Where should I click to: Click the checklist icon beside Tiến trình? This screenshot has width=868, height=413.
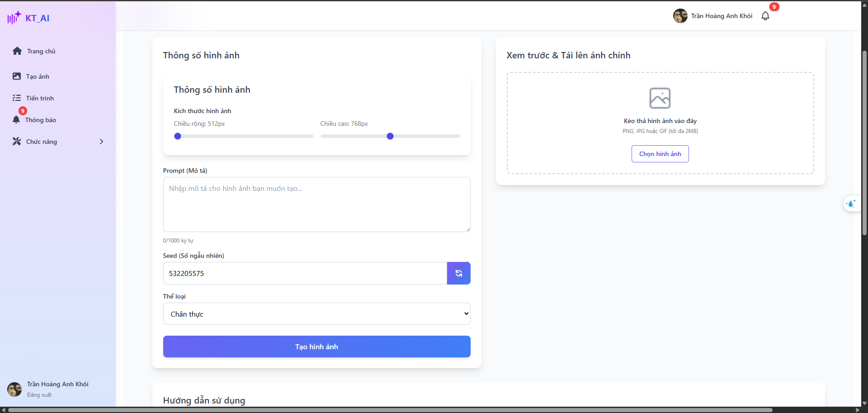[17, 98]
